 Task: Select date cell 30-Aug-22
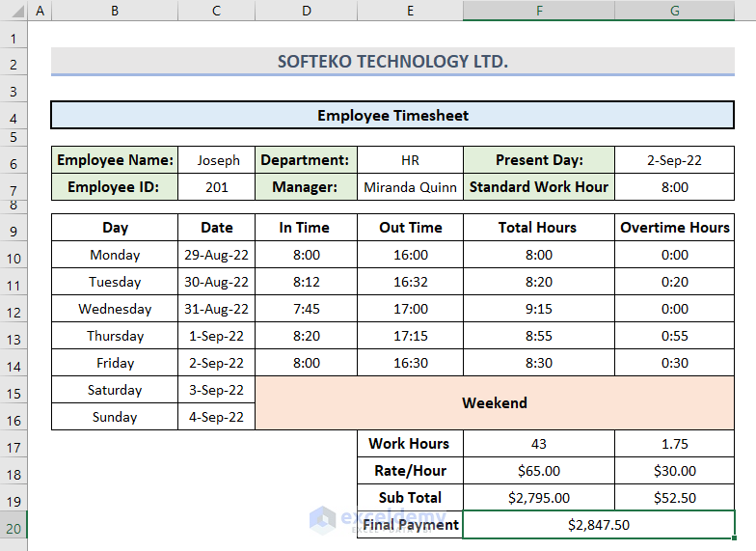216,282
